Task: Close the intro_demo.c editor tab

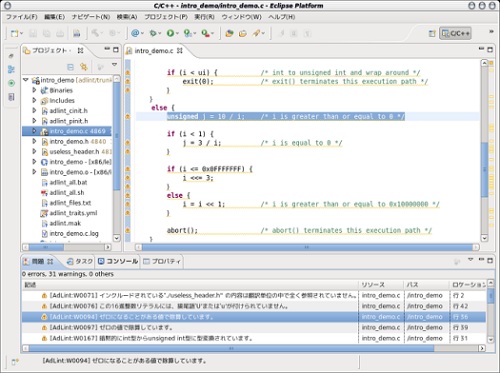Action: pyautogui.click(x=180, y=51)
